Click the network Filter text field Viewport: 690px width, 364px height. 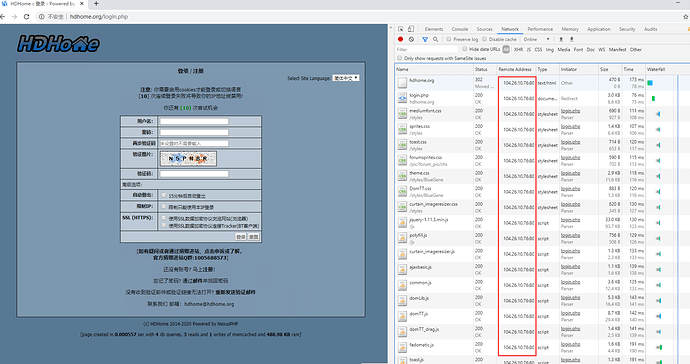pos(426,50)
